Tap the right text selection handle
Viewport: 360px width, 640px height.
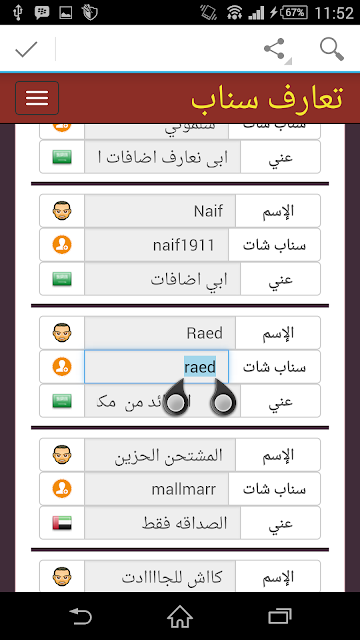coord(223,398)
